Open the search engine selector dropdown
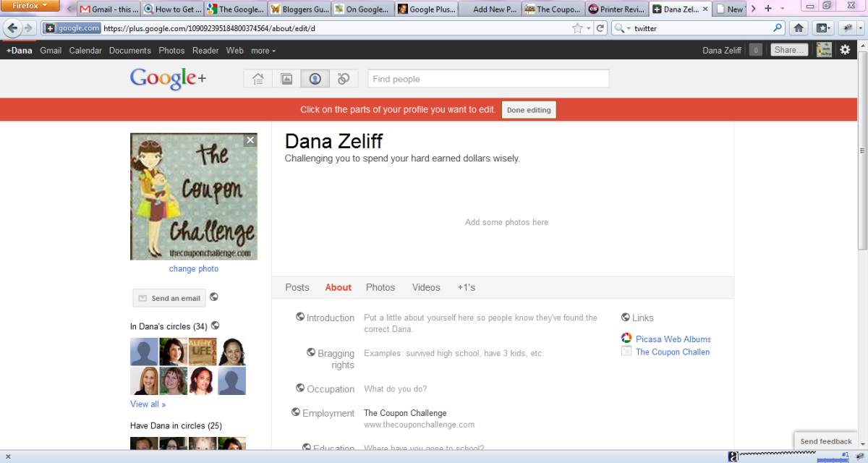The width and height of the screenshot is (868, 463). (x=622, y=28)
